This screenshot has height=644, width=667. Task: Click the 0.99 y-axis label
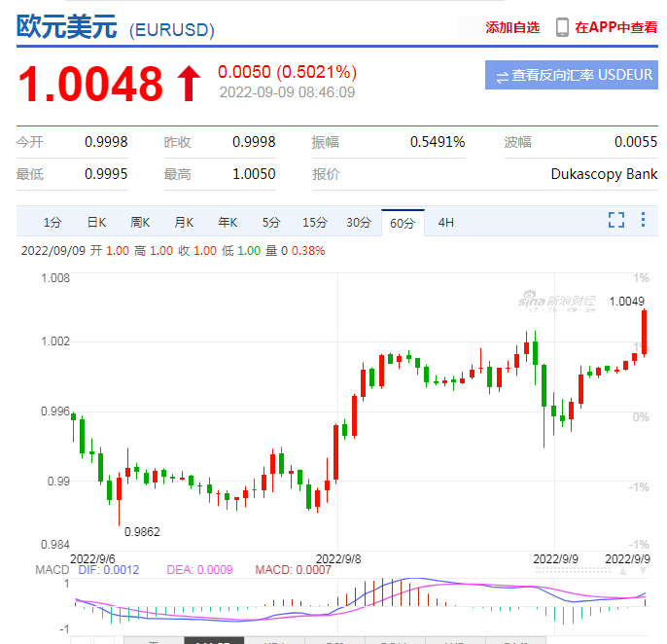58,481
